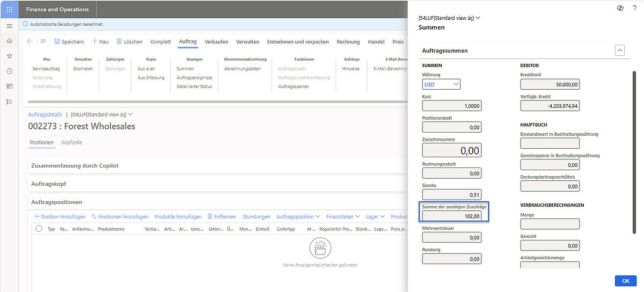Viewport: 644px width, 292px height.
Task: Open the Währung USD dropdown
Action: pos(441,84)
